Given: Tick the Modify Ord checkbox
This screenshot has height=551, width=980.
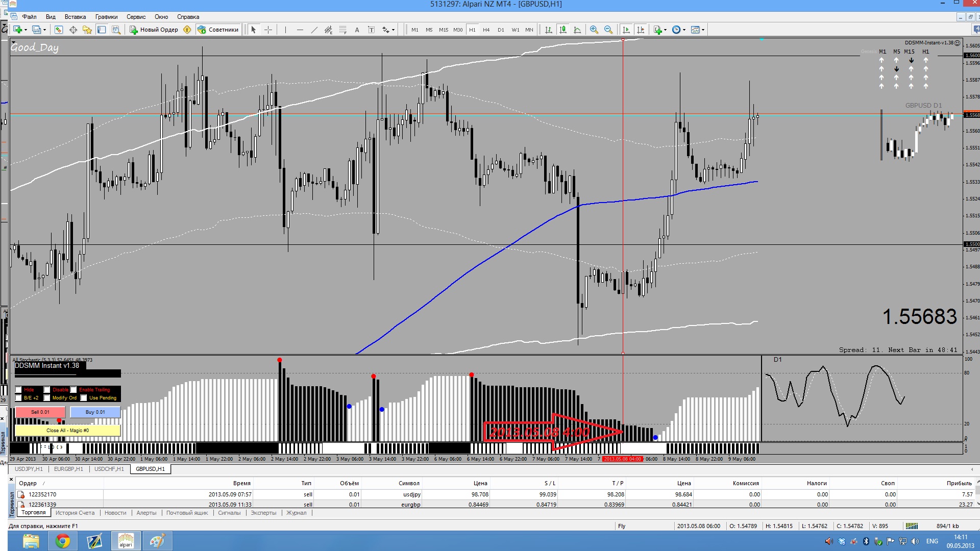Looking at the screenshot, I should point(47,398).
